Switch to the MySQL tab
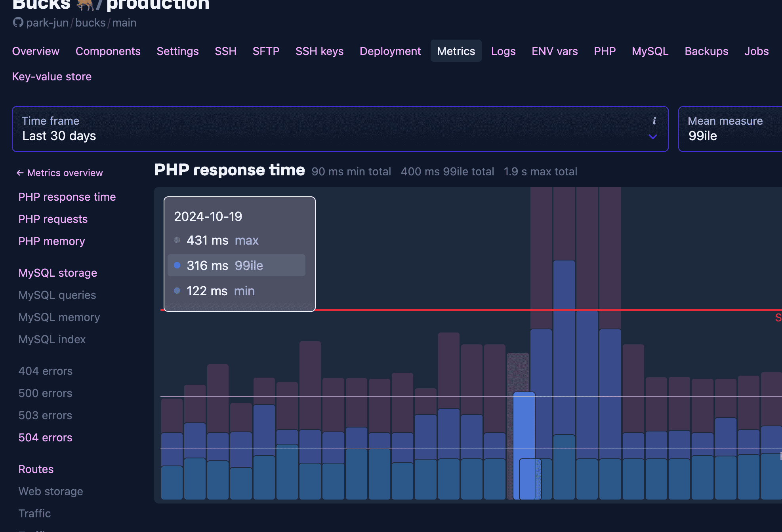Image resolution: width=782 pixels, height=532 pixels. [x=650, y=51]
